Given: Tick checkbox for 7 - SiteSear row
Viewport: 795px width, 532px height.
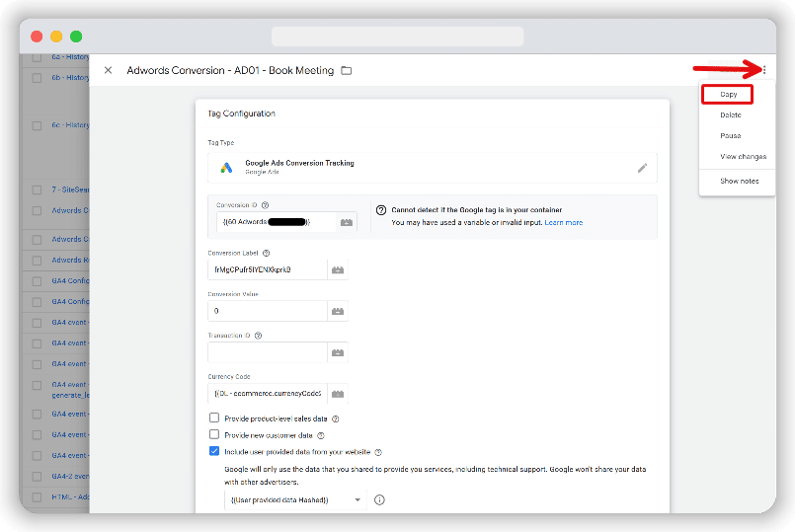Looking at the screenshot, I should pyautogui.click(x=37, y=190).
